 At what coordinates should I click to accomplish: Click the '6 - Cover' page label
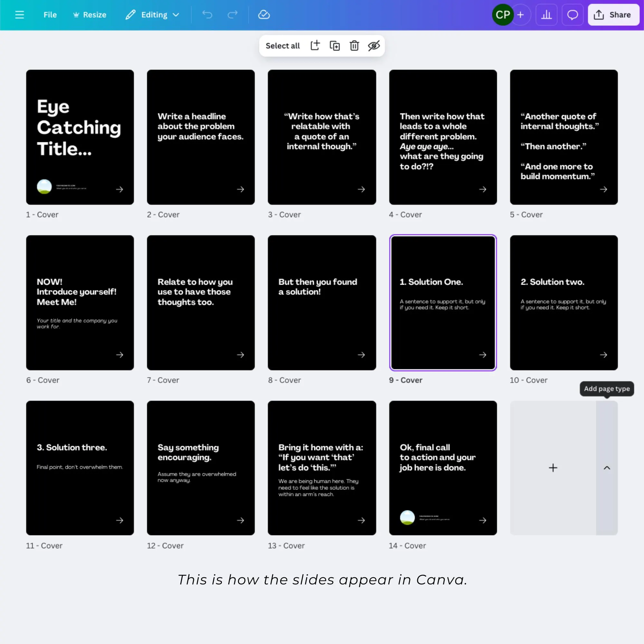click(x=43, y=380)
